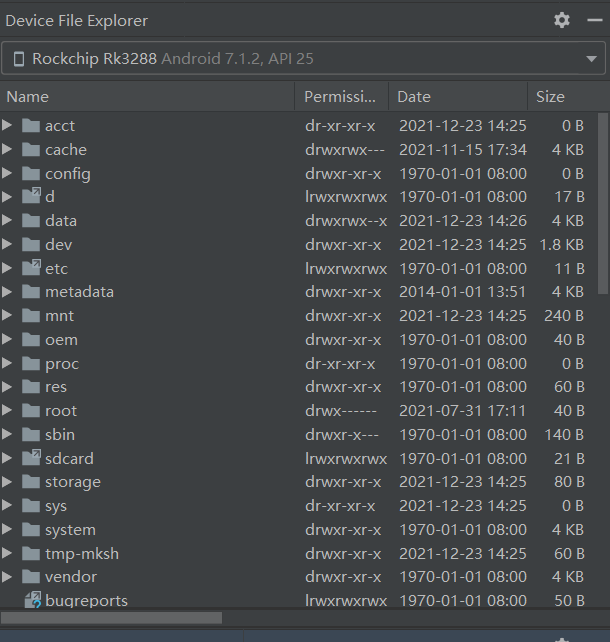Expand the tmp-mksh folder
The width and height of the screenshot is (610, 642).
7,553
